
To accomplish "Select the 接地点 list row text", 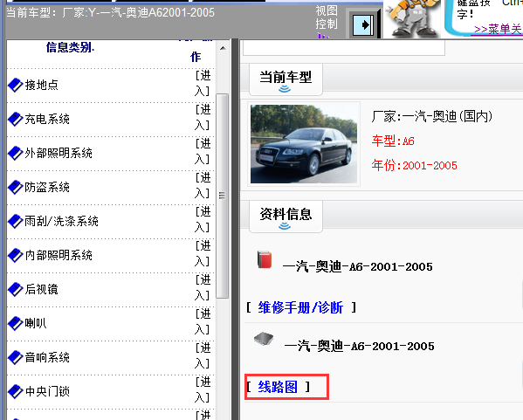I will pyautogui.click(x=42, y=85).
